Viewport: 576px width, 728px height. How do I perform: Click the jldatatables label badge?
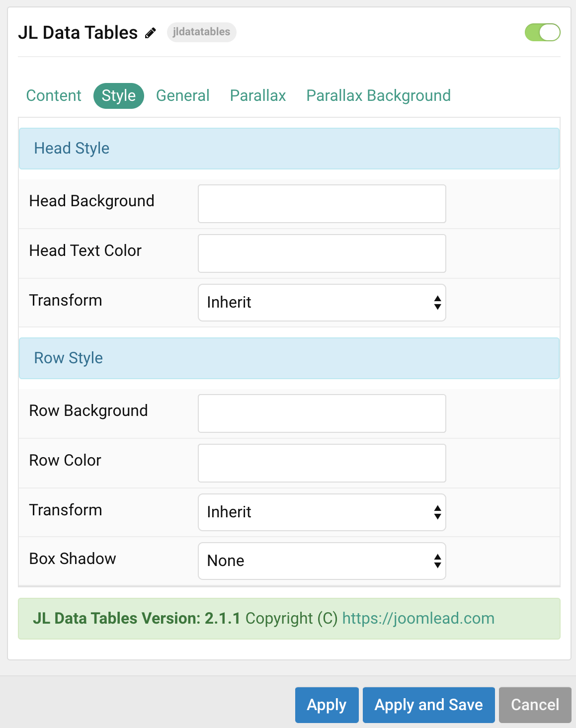201,32
